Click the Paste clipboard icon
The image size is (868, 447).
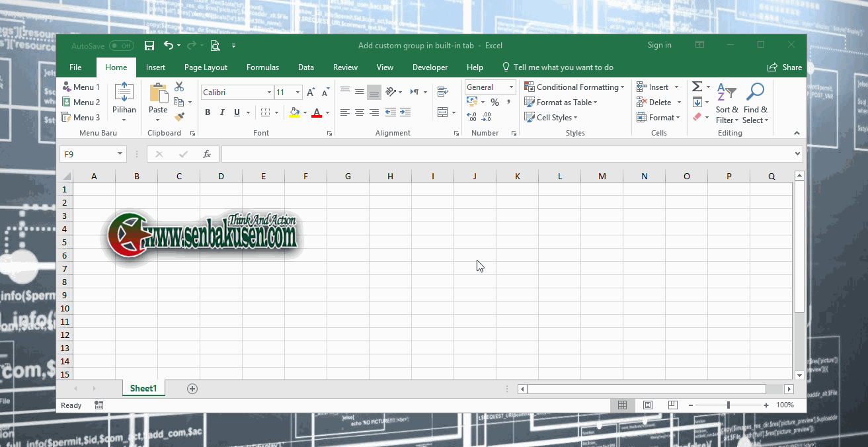point(158,93)
